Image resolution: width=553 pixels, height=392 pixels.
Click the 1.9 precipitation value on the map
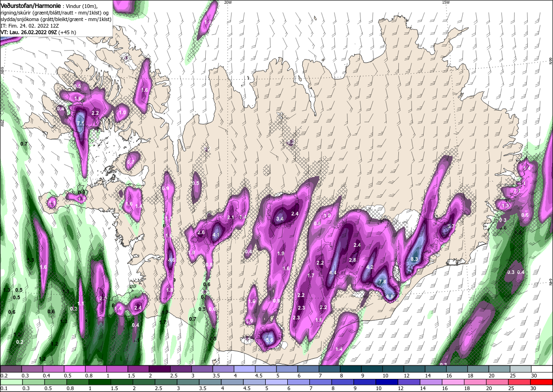[281, 253]
